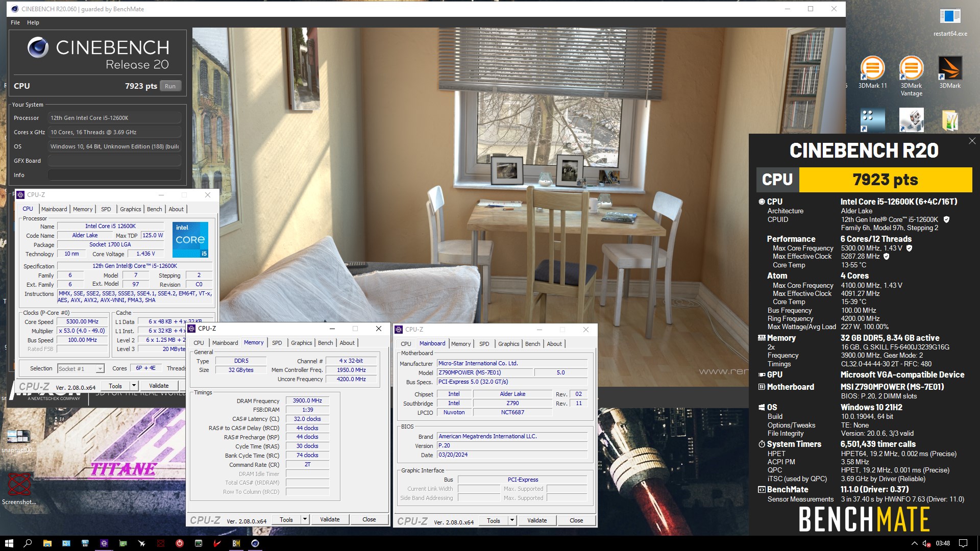Open the 3DMark 11 desktop shortcut

pos(872,72)
